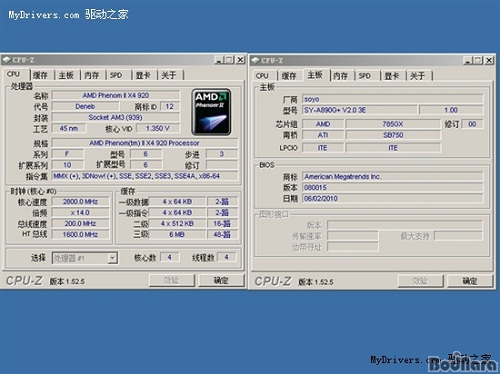This screenshot has width=500, height=374.
Task: Click the empty 边带寻址 field
Action: (353, 247)
